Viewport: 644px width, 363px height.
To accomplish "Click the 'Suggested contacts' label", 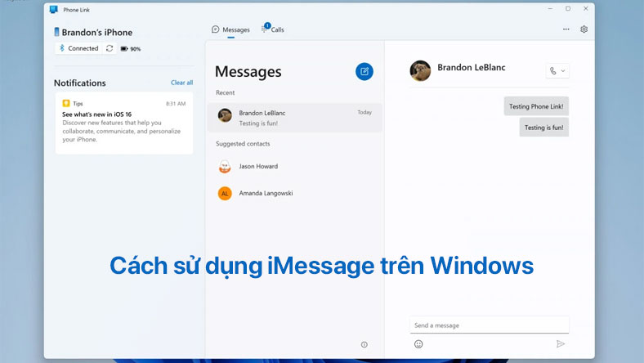I will 243,144.
